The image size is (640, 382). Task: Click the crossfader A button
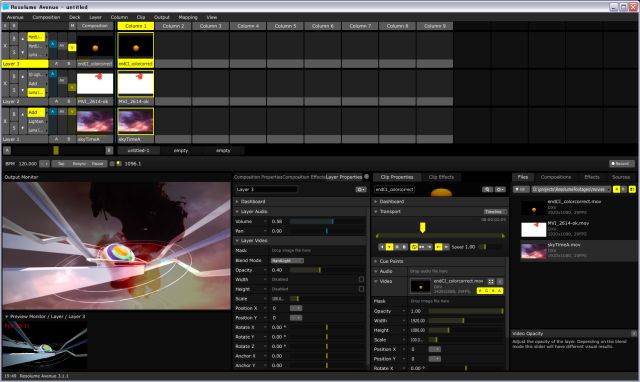(x=7, y=151)
